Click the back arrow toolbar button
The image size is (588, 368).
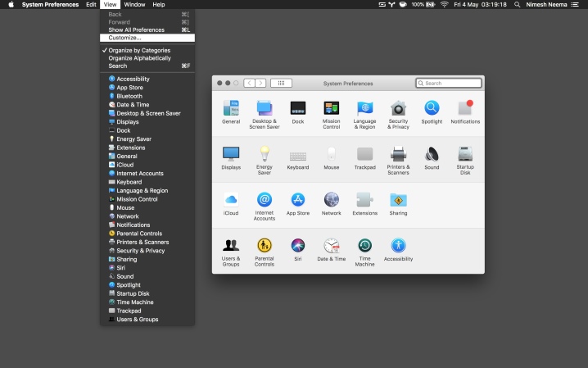click(x=249, y=83)
